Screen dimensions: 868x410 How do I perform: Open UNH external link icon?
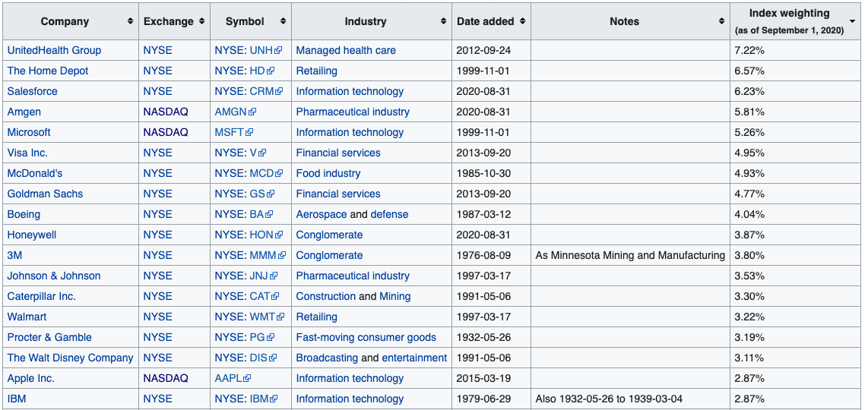coord(278,50)
